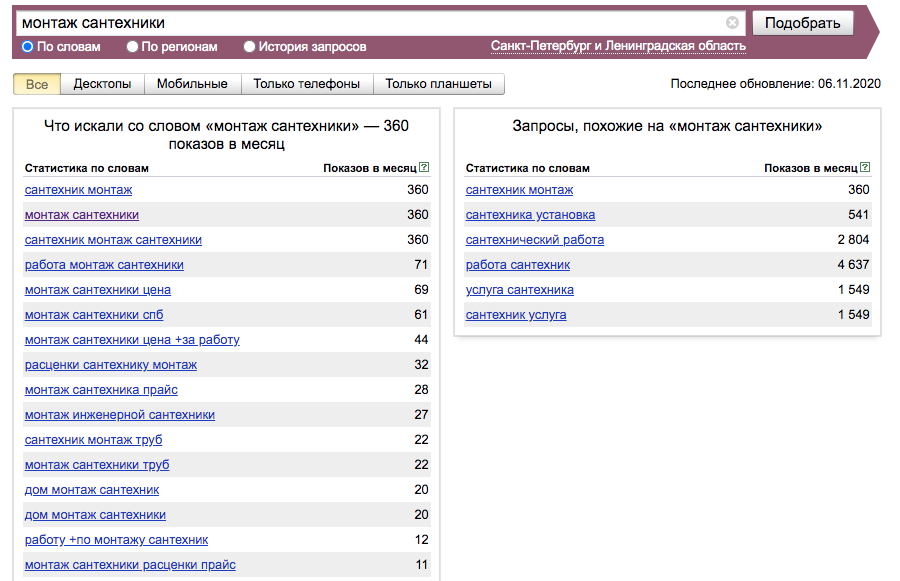Open the 'сантехника установка' similar query

click(530, 215)
